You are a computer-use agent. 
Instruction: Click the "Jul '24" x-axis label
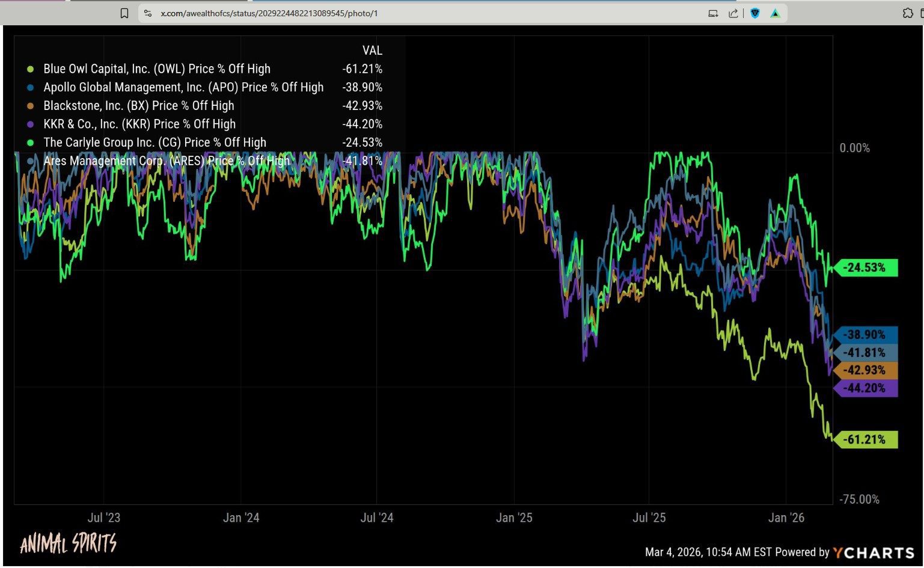tap(377, 518)
